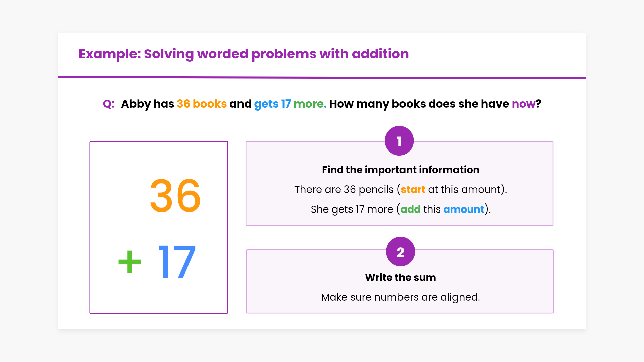This screenshot has height=362, width=644.
Task: Click the purple word 'now' in the question
Action: click(x=523, y=104)
